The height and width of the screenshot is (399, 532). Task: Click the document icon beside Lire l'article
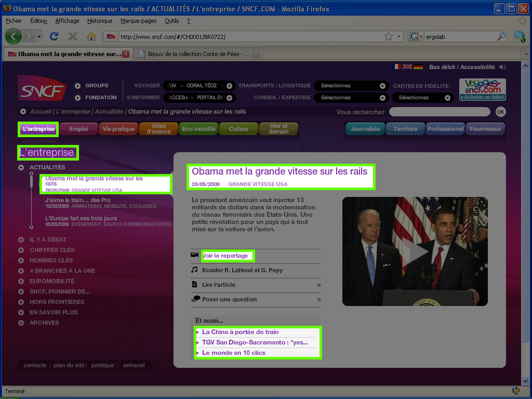point(194,284)
